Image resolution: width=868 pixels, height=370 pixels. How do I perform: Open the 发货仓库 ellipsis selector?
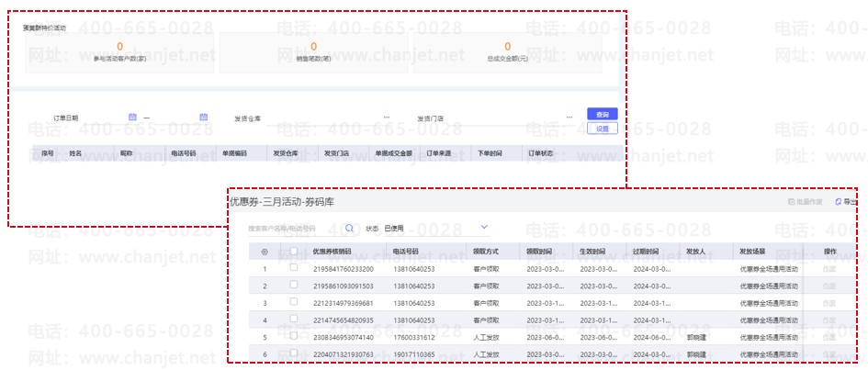387,118
